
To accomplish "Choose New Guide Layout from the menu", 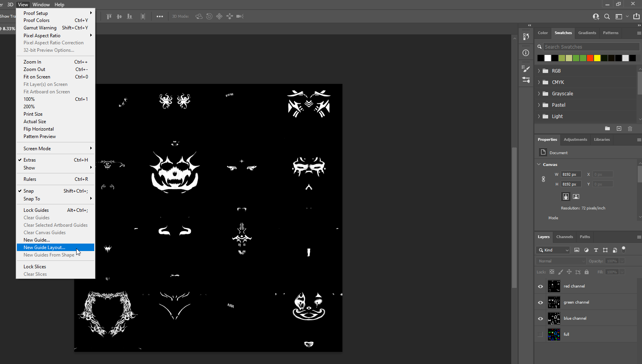I will click(44, 248).
